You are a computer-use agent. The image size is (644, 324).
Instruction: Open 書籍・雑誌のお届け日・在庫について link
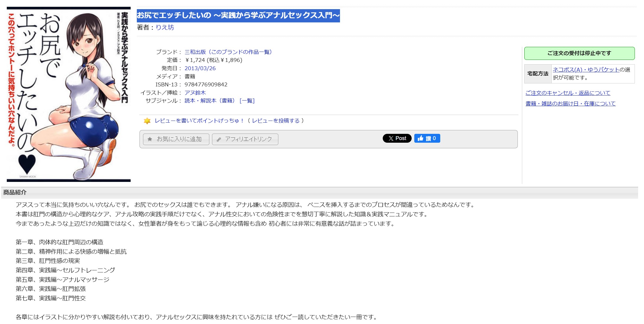[571, 103]
